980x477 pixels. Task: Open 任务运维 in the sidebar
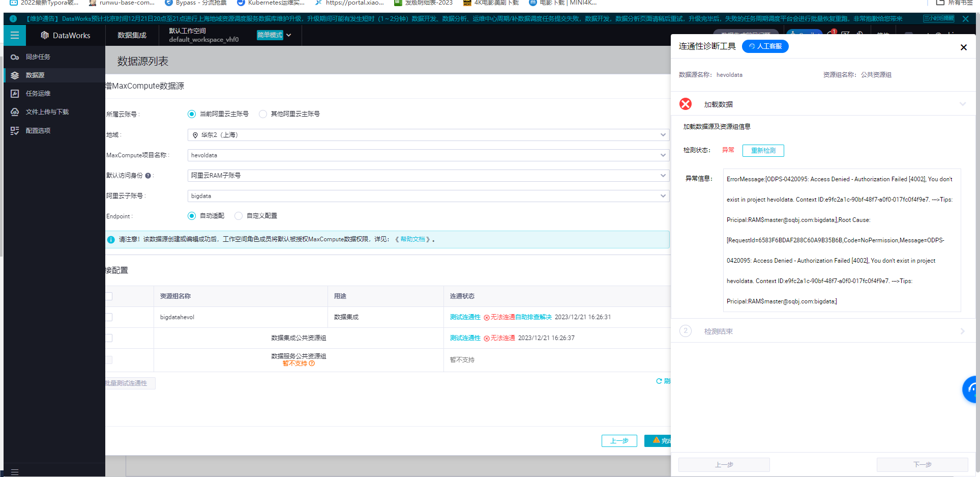[38, 94]
